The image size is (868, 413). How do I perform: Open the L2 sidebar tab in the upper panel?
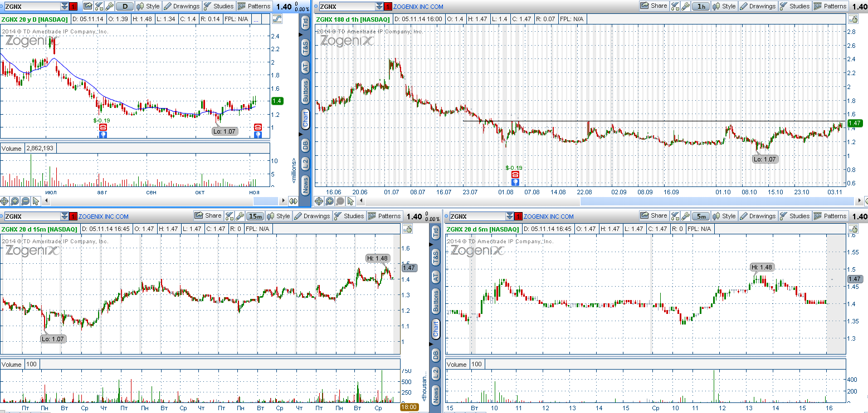[x=305, y=164]
